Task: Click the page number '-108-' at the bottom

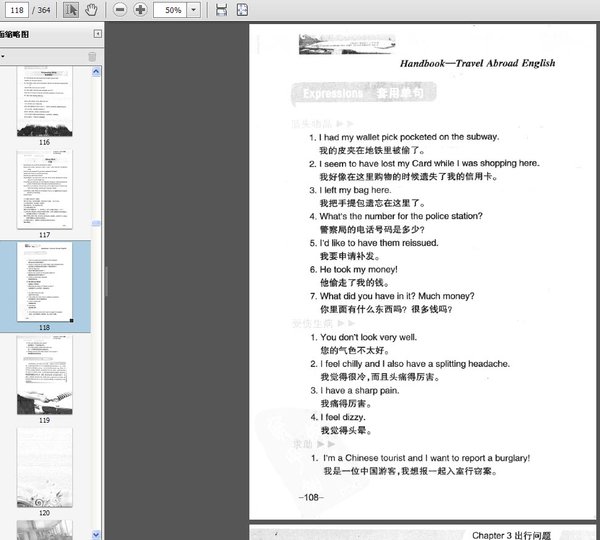Action: pyautogui.click(x=311, y=498)
